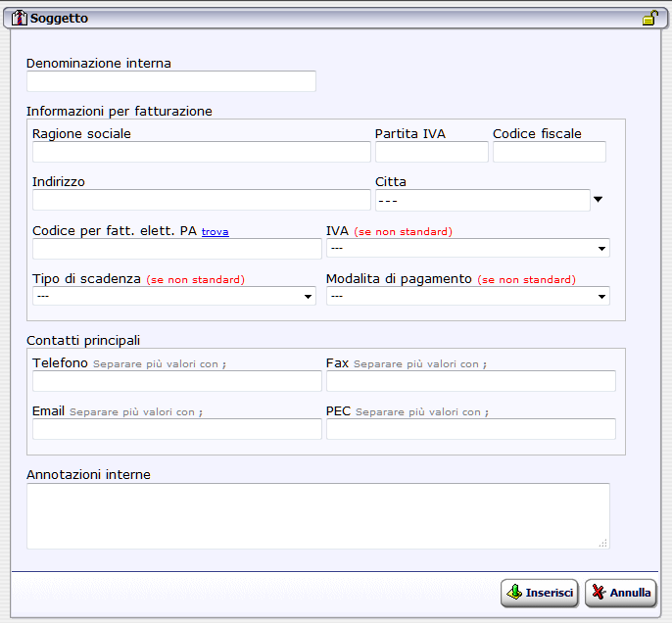Click the Email input field
The image size is (672, 623).
pyautogui.click(x=176, y=429)
